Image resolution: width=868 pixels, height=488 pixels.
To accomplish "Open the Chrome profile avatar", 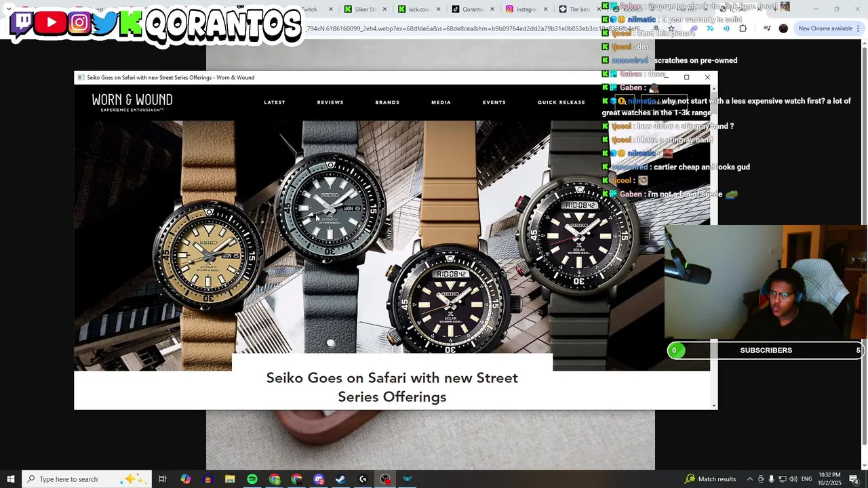I will 783,28.
